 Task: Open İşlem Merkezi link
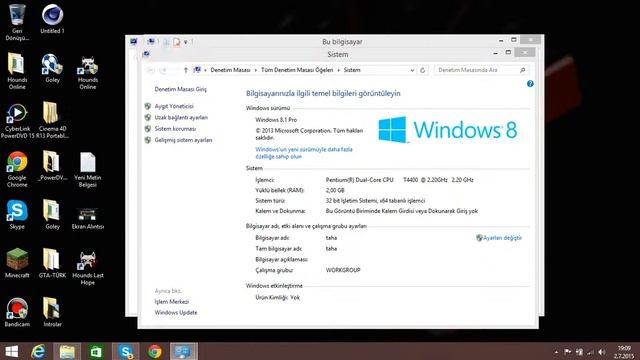click(171, 302)
